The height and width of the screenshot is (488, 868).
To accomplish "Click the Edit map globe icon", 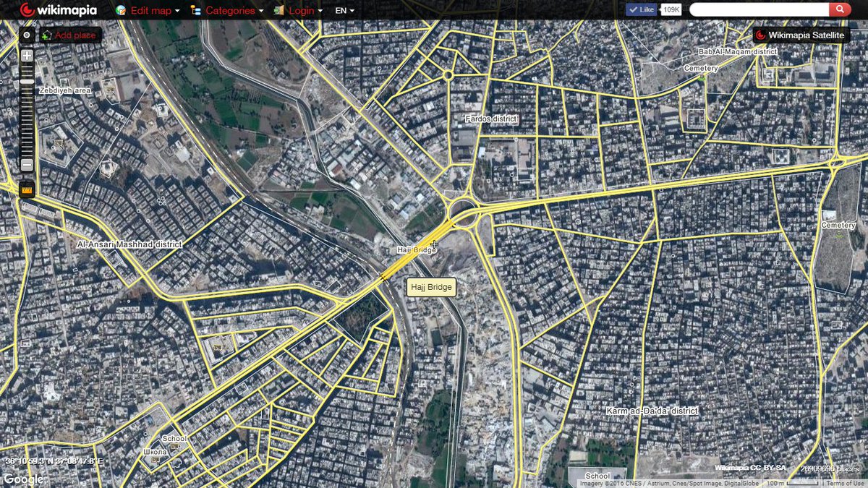I will (121, 10).
